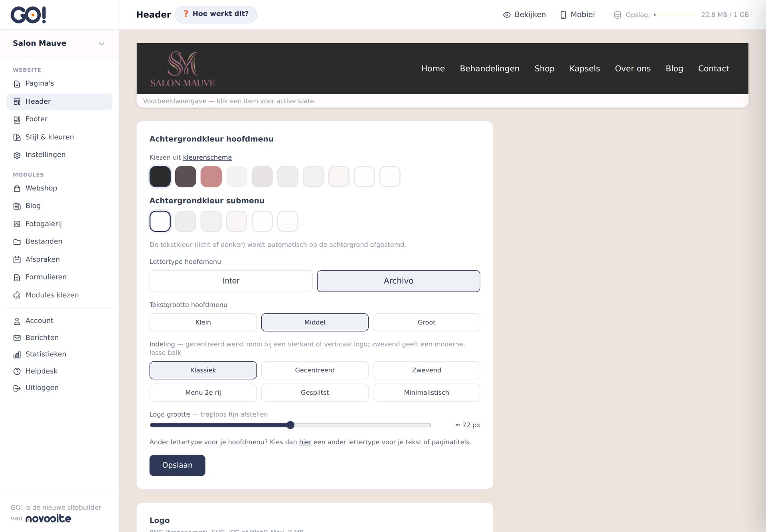This screenshot has height=532, width=766.
Task: Open the kleurenschema link
Action: click(207, 157)
